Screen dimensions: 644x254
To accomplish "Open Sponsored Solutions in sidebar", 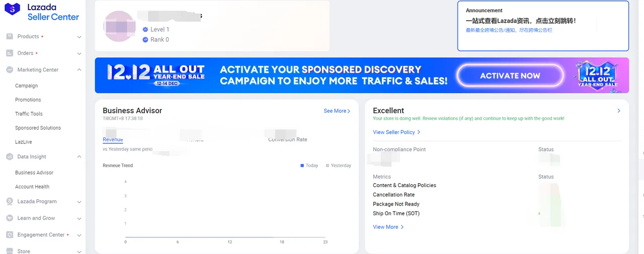I will (x=38, y=128).
